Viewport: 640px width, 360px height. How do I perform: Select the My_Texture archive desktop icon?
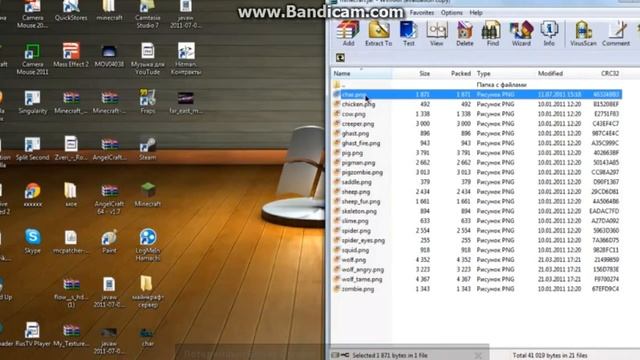(x=71, y=334)
